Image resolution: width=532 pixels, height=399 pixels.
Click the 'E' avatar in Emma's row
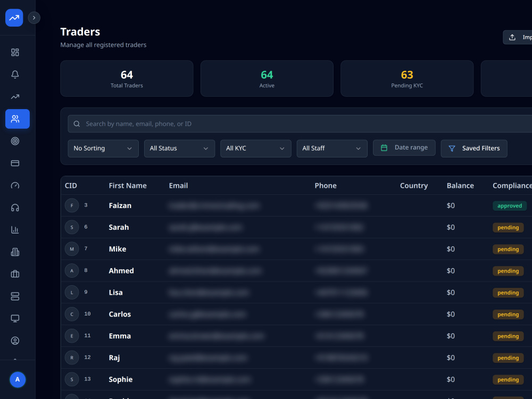coord(72,336)
